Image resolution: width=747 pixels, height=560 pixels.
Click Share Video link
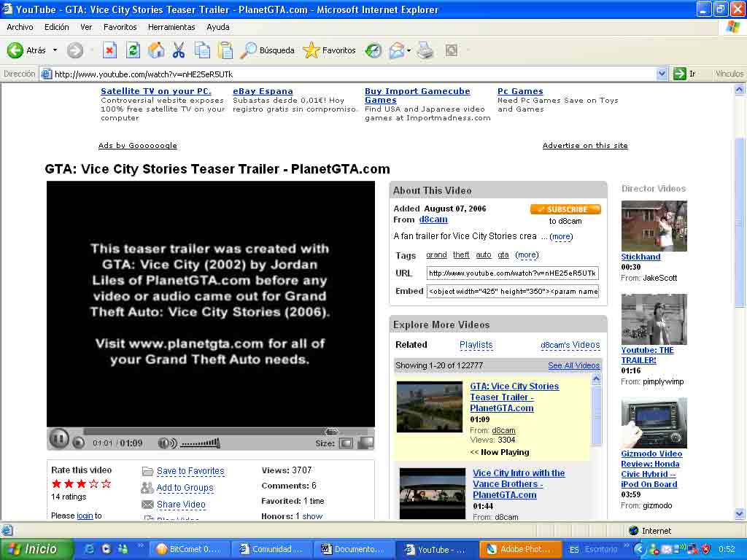point(181,505)
